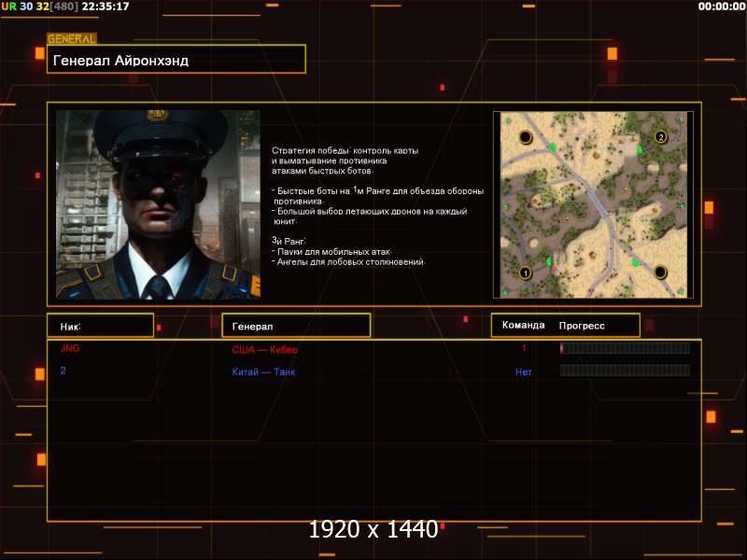Click the Команда column header

coord(523,326)
